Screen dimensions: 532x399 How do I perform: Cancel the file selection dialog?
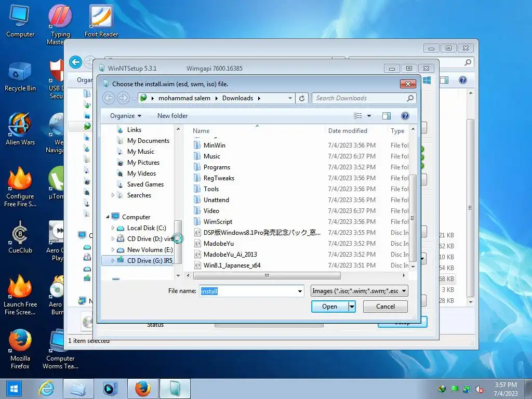point(385,307)
